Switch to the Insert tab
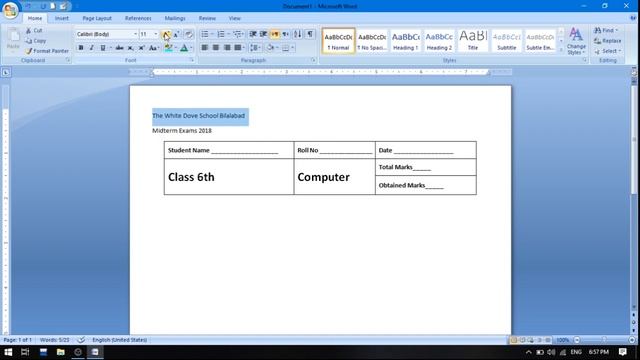The height and width of the screenshot is (360, 640). [x=62, y=18]
